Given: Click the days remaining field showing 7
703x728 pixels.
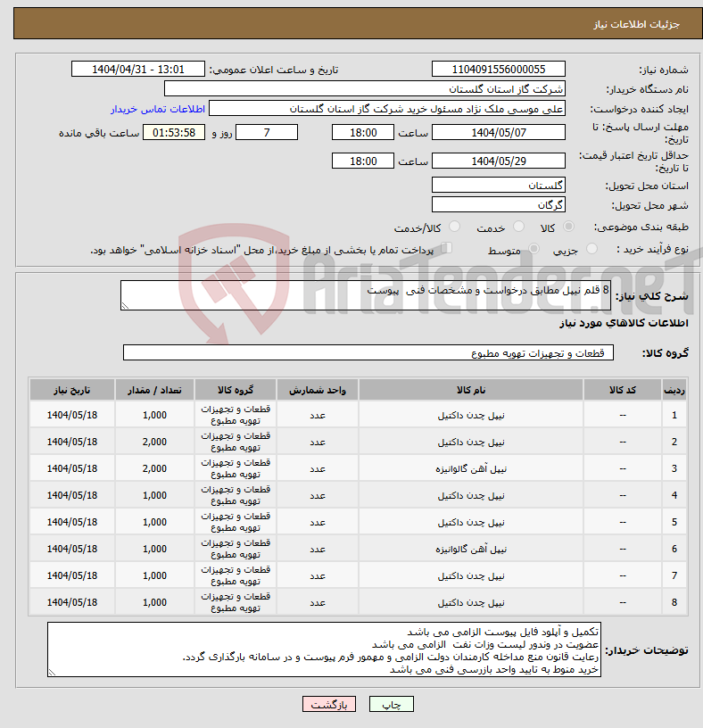Looking at the screenshot, I should 267,132.
